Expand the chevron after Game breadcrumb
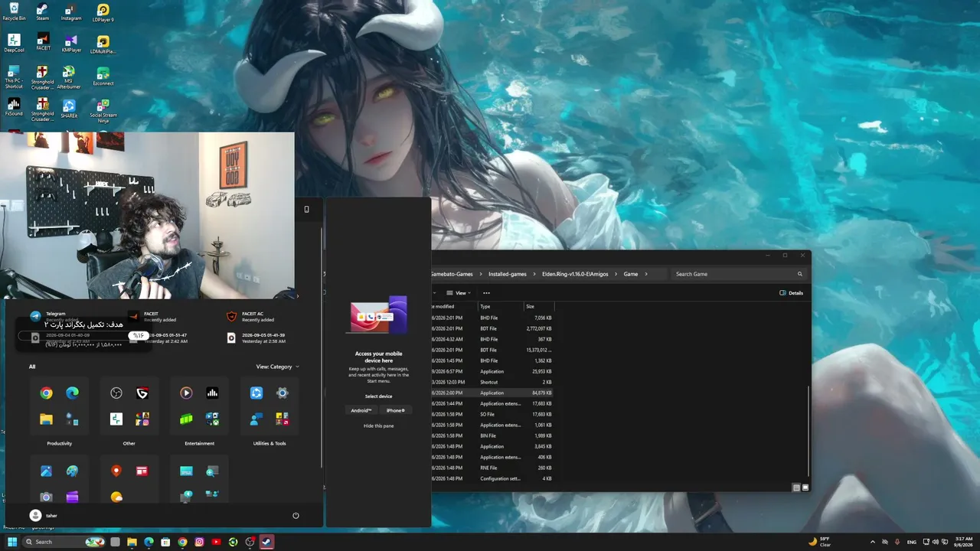Screen dimensions: 980x551 click(646, 273)
